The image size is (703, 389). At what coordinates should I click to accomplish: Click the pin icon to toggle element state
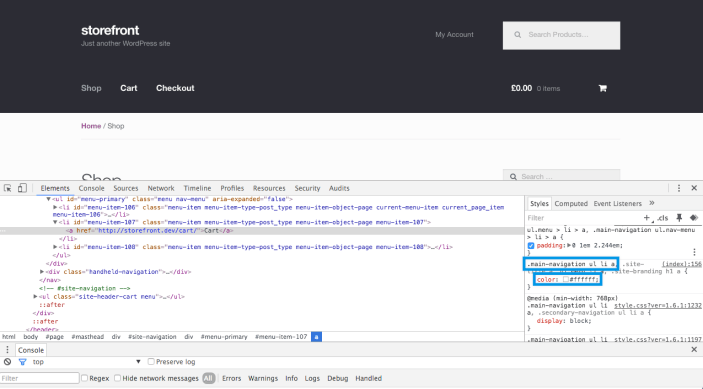pos(679,218)
